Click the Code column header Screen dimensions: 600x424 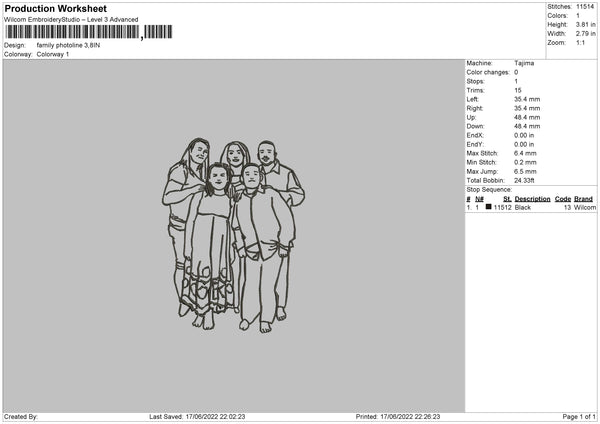click(x=563, y=199)
